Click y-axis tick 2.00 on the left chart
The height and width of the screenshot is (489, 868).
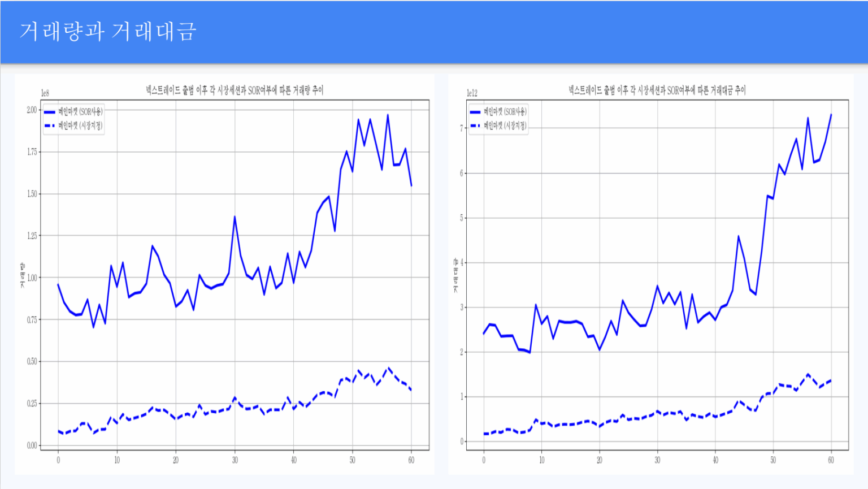32,110
